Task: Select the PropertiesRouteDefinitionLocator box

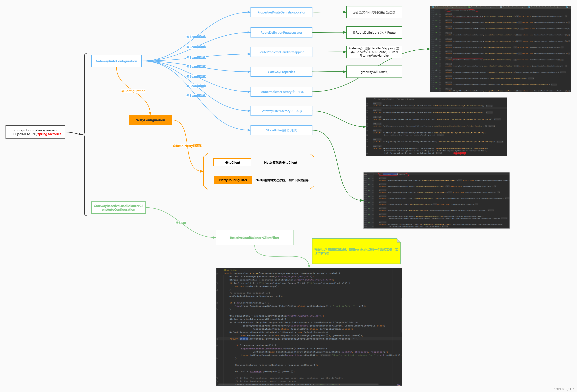Action: click(281, 12)
